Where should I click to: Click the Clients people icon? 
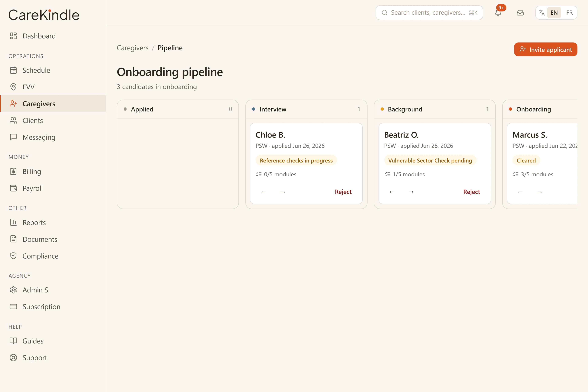[13, 121]
